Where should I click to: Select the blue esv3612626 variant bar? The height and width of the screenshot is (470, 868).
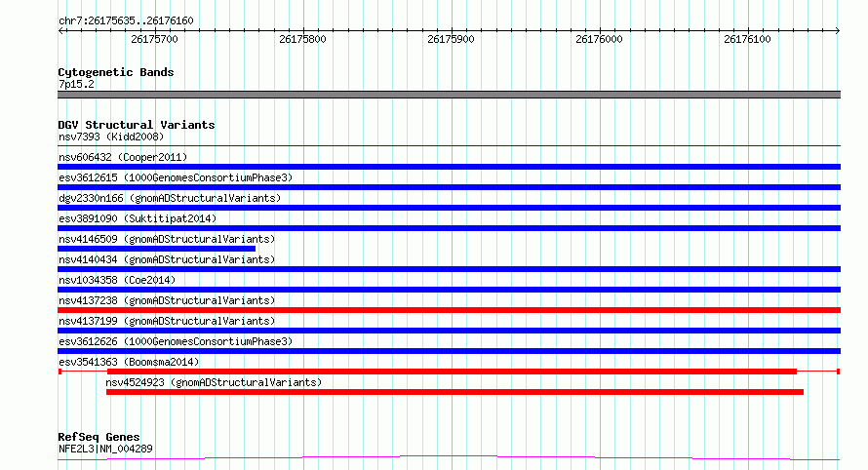(449, 351)
